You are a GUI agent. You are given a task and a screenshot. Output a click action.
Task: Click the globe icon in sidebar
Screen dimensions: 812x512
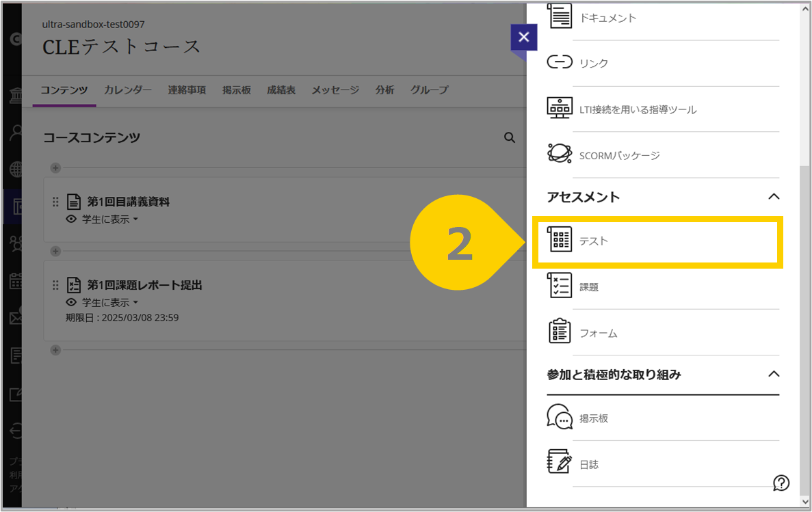16,170
